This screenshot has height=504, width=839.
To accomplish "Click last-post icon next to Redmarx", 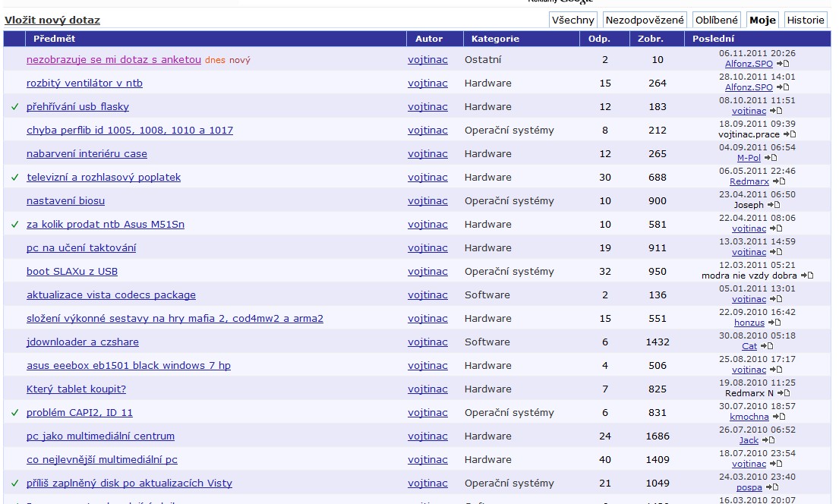I will tap(779, 181).
